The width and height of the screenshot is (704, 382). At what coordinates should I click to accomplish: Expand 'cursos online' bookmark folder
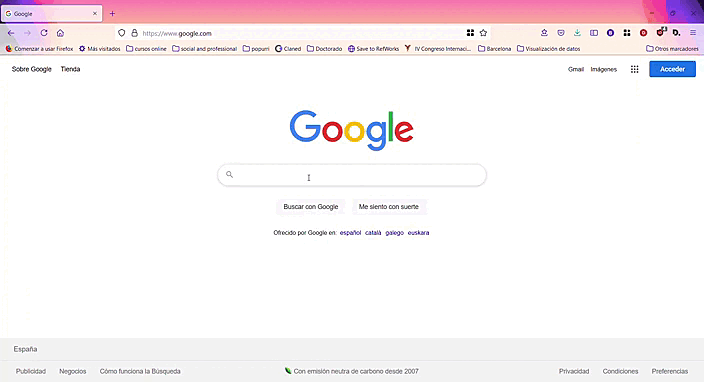pyautogui.click(x=146, y=48)
